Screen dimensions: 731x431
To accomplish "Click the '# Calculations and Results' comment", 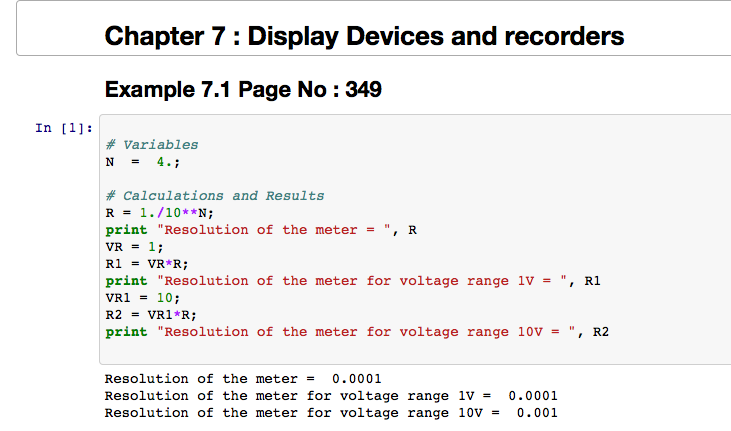I will point(215,196).
